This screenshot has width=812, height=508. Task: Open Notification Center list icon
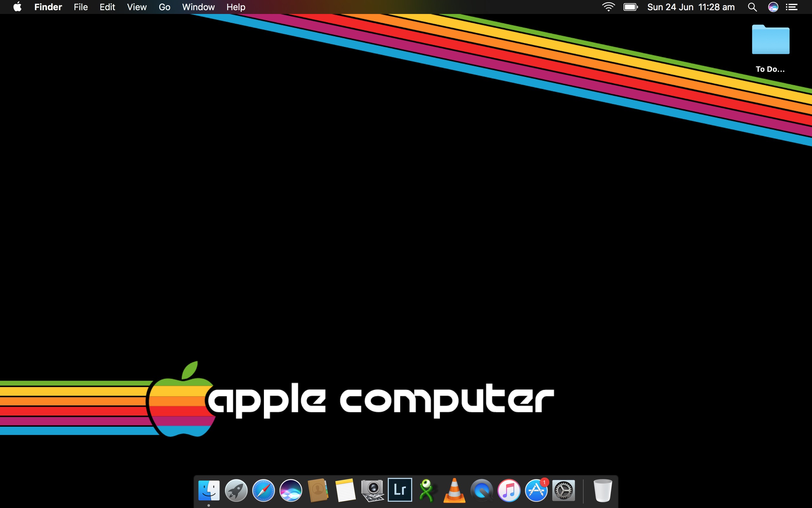pos(791,7)
